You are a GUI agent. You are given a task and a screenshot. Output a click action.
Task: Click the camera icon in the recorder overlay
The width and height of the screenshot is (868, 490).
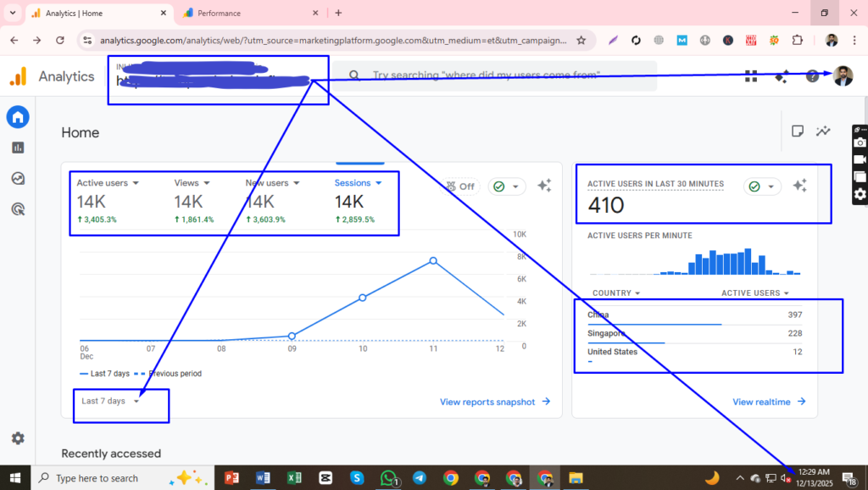pos(860,142)
